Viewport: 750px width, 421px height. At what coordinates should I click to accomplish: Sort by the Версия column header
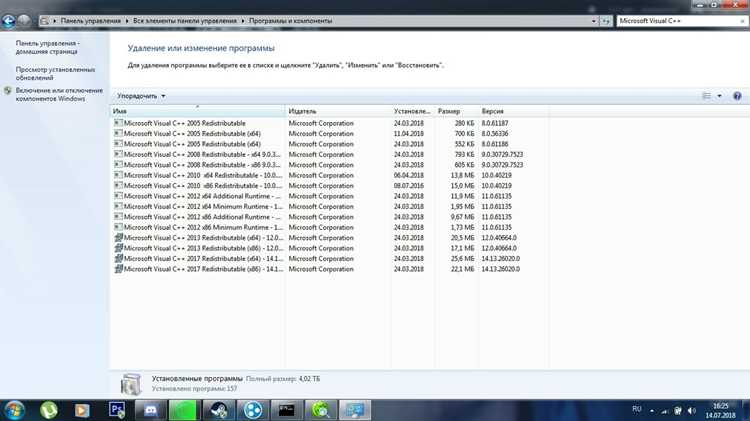point(514,111)
